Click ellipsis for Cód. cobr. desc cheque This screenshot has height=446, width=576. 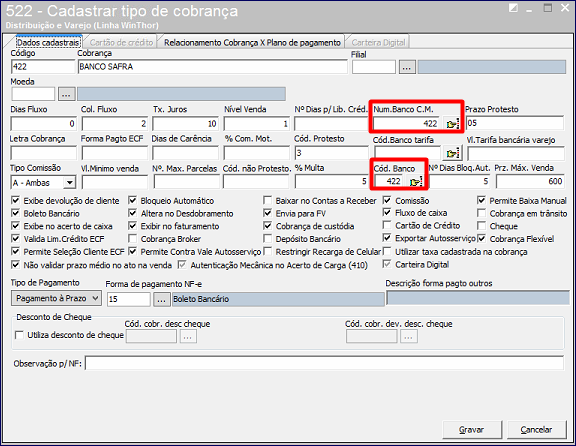188,336
